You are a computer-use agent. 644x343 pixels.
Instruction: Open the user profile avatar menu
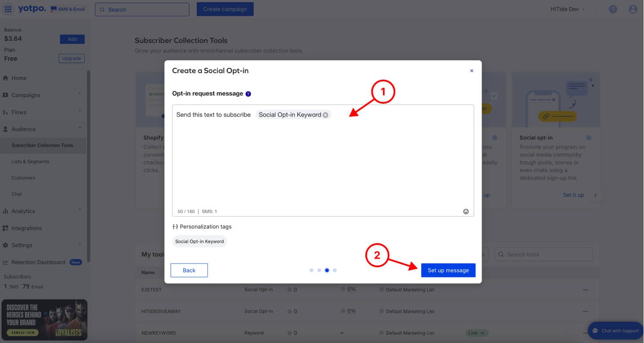pyautogui.click(x=633, y=9)
